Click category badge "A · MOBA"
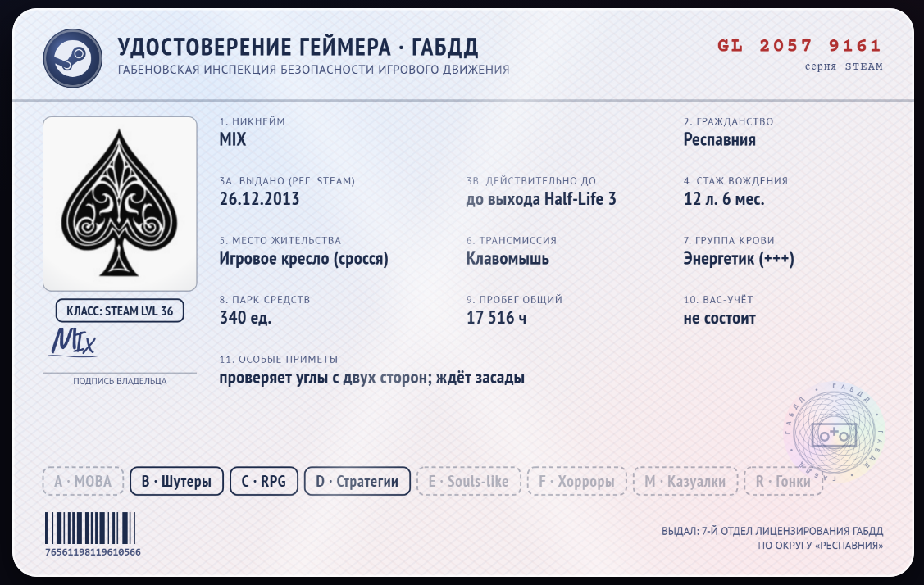This screenshot has height=585, width=924. point(83,481)
